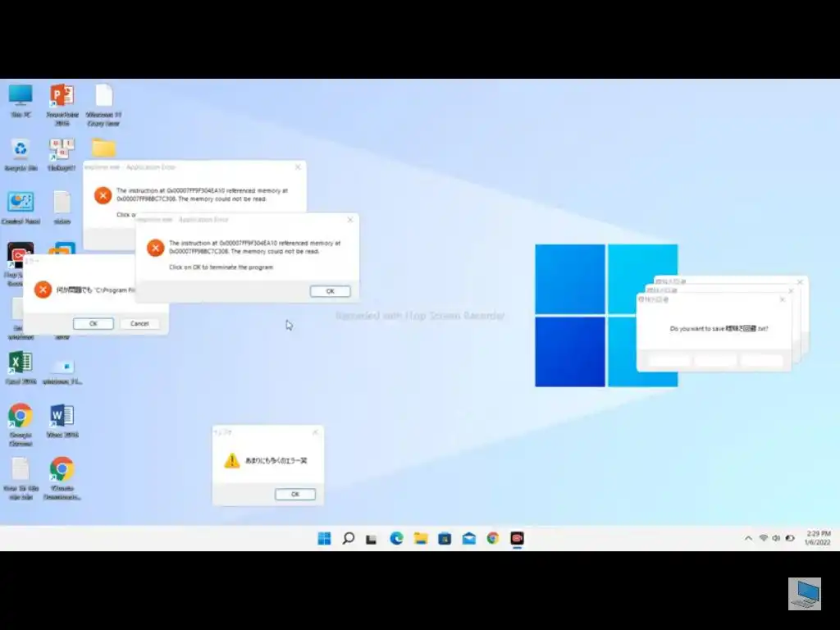840x630 pixels.
Task: Close the yellow warning dialog
Action: tap(315, 431)
